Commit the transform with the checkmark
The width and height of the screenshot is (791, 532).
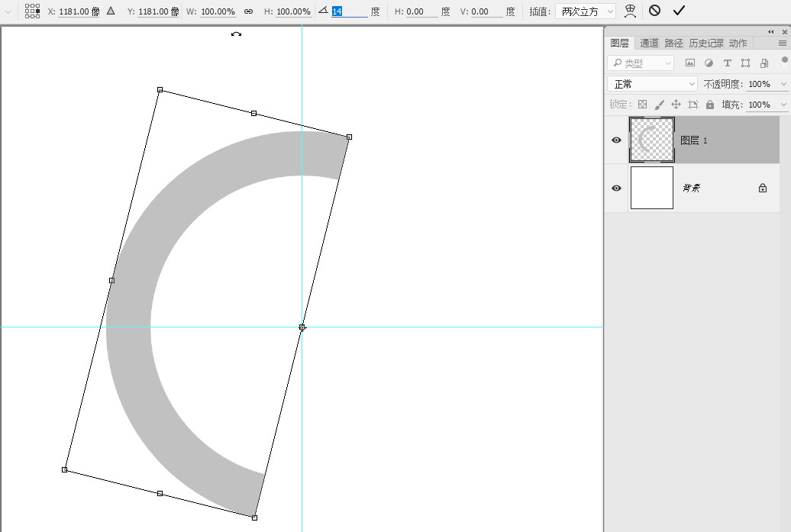pos(679,11)
